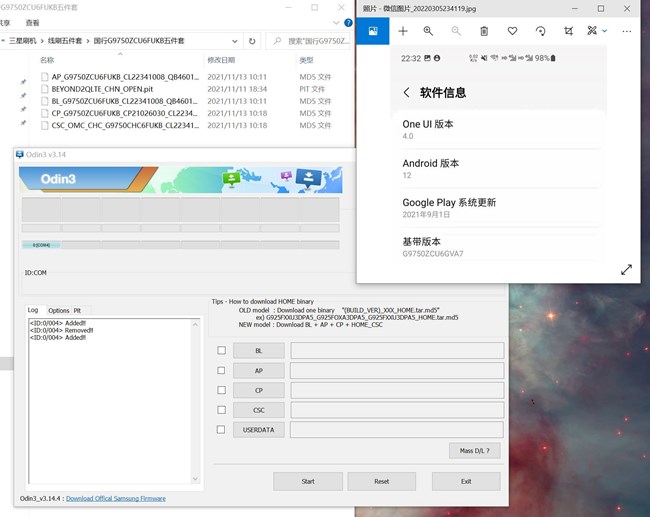Click the 三星刷机 breadcrumb
The width and height of the screenshot is (650, 517).
point(22,41)
